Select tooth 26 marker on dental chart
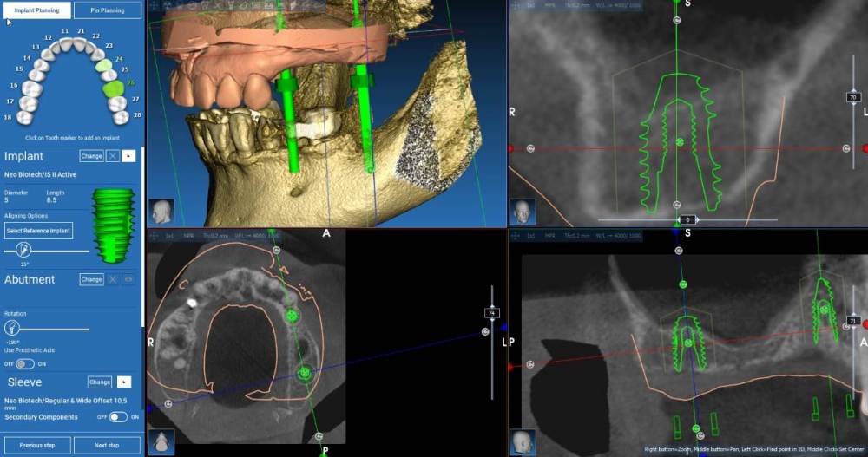868x457 pixels. 112,87
